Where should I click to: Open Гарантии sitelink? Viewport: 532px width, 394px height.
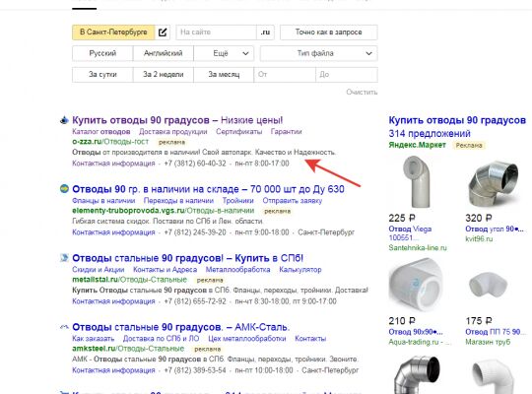click(286, 132)
